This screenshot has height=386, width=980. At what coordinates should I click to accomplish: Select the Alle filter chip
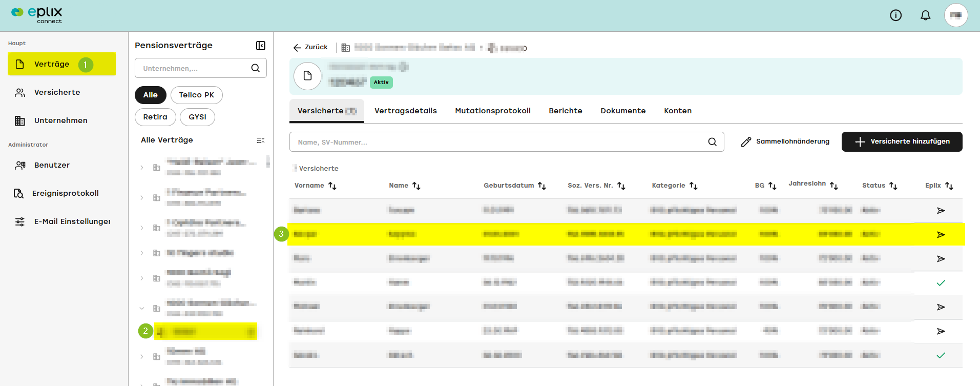click(x=151, y=95)
